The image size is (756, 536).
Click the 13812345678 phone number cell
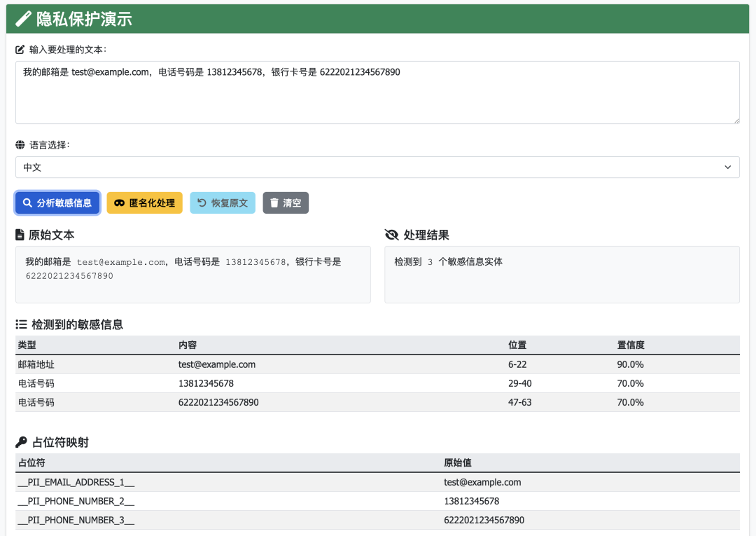pyautogui.click(x=206, y=383)
